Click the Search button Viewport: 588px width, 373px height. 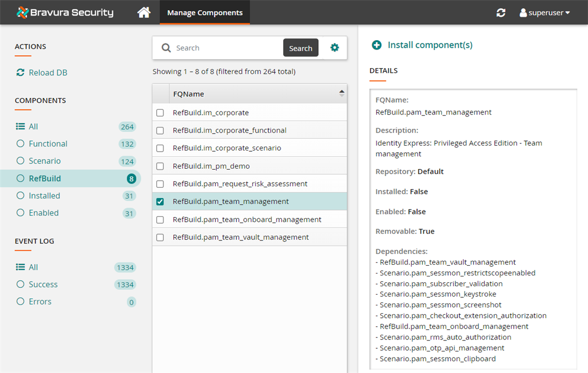[x=301, y=47]
